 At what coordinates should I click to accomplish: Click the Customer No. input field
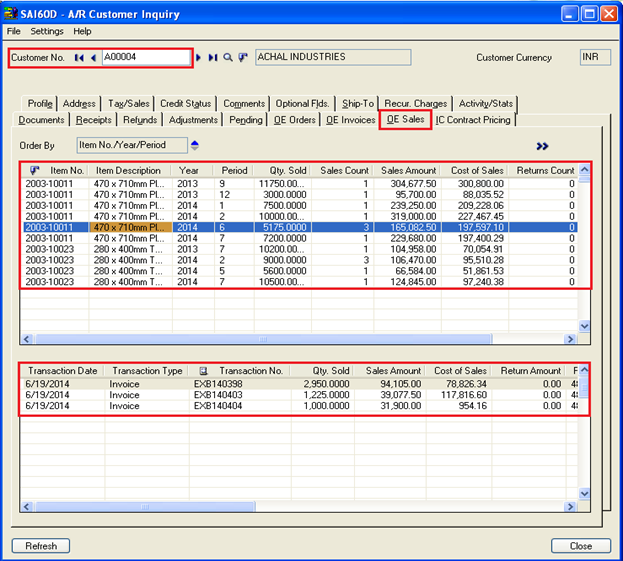(145, 58)
